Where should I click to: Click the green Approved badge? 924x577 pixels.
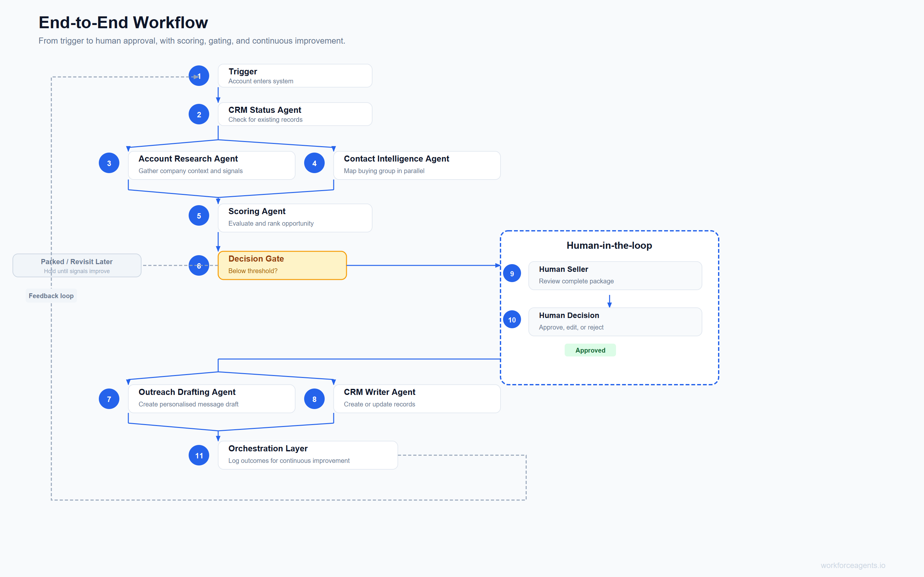590,350
